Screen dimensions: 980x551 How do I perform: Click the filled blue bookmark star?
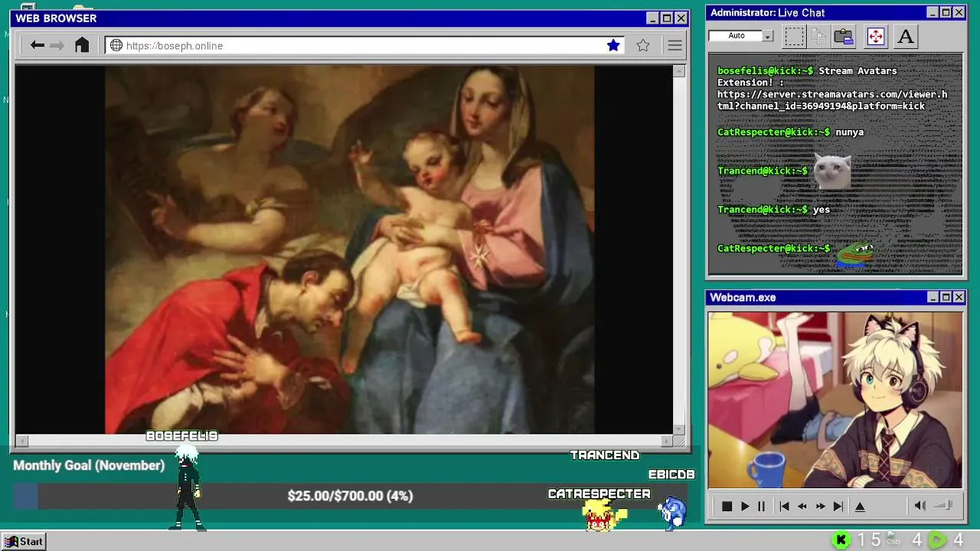pyautogui.click(x=613, y=45)
